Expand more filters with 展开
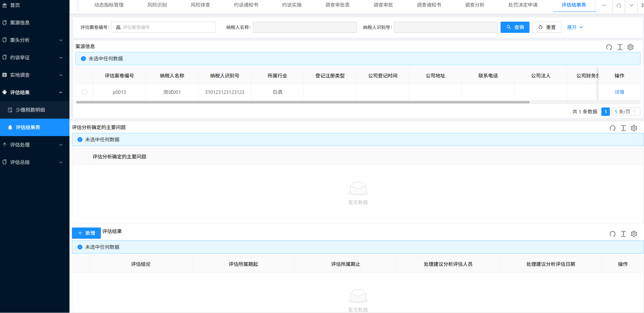The image size is (644, 313). coord(575,27)
